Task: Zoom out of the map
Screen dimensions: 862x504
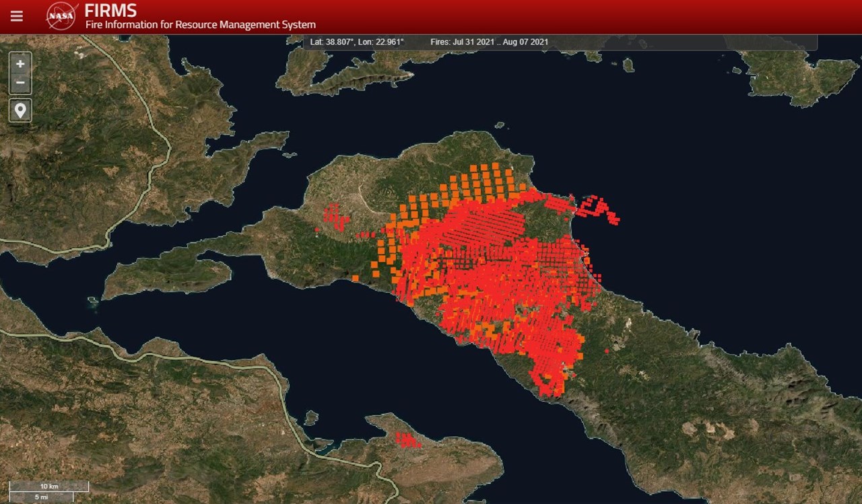Action: click(20, 83)
